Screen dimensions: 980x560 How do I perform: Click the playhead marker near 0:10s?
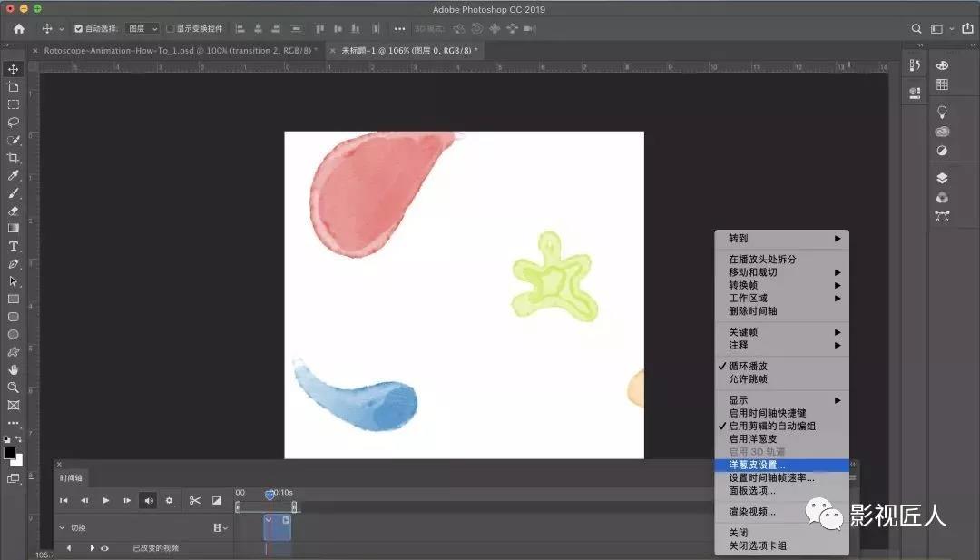pyautogui.click(x=269, y=495)
